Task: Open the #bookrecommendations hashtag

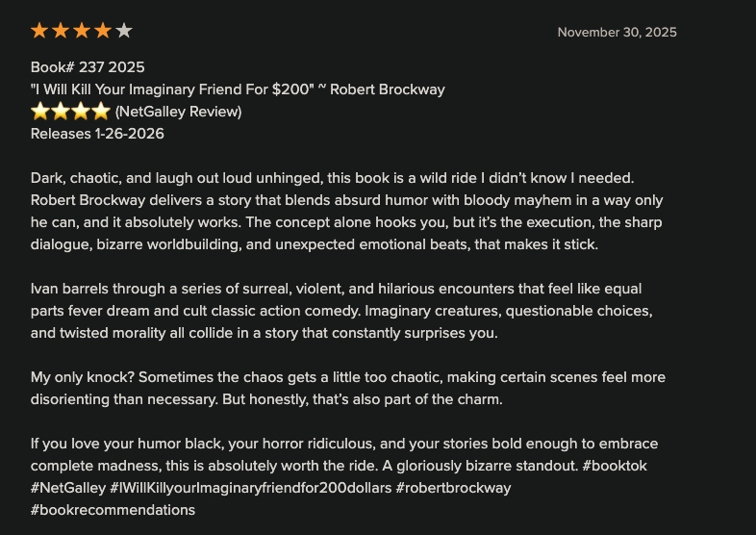Action: (x=113, y=510)
